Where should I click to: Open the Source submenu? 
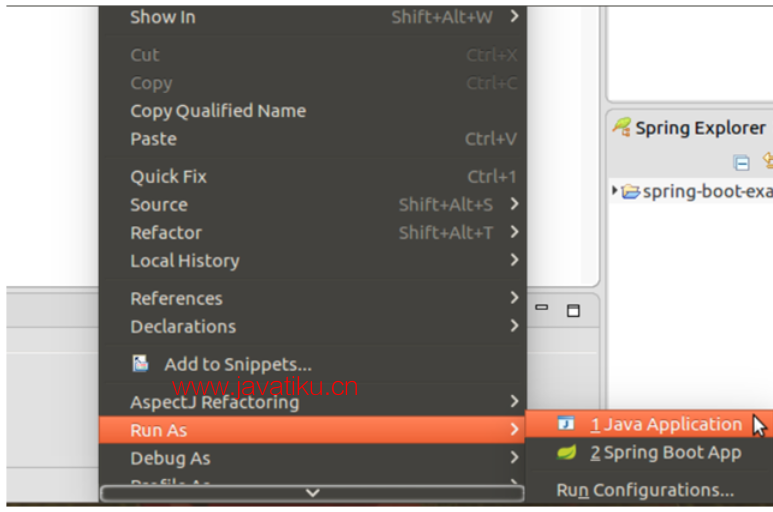click(313, 205)
